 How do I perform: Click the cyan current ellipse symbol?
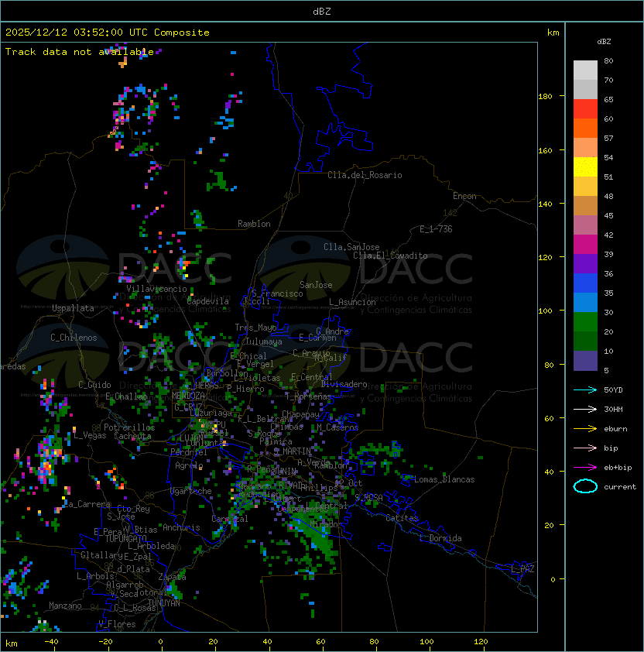(x=585, y=487)
